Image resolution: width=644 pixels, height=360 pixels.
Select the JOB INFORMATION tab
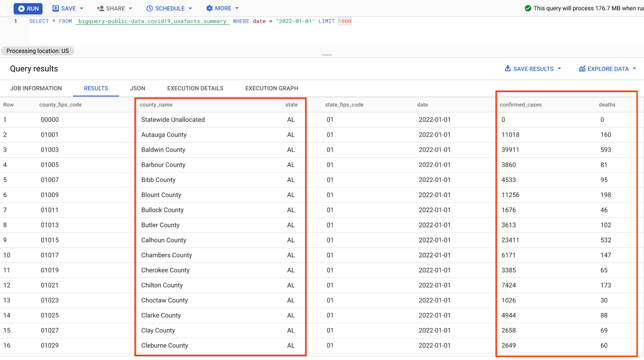tap(36, 88)
